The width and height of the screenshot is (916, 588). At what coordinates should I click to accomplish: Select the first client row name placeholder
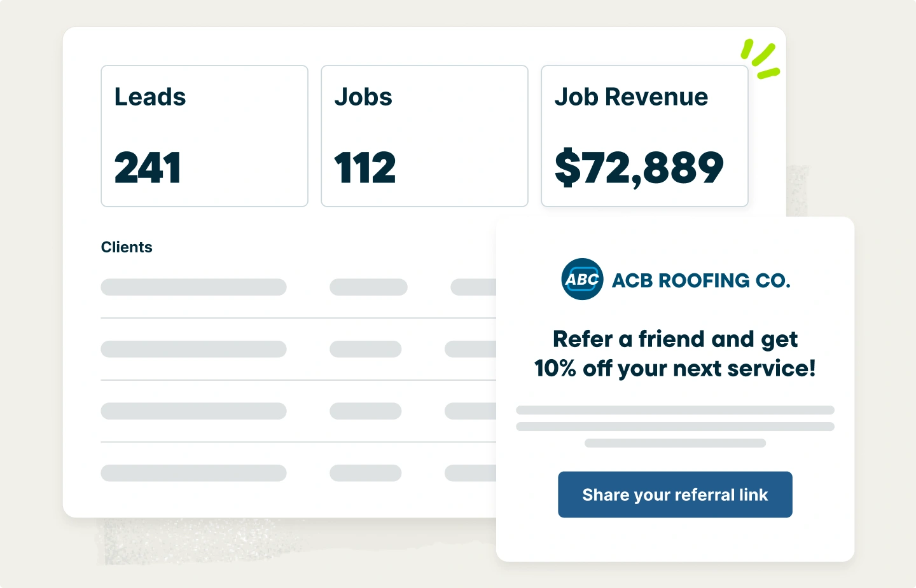tap(193, 287)
